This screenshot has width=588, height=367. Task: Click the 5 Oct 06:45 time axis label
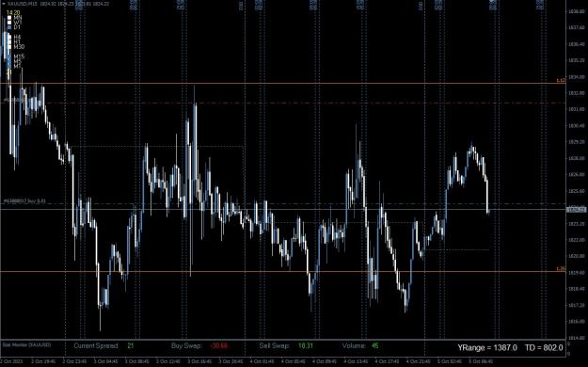(481, 361)
